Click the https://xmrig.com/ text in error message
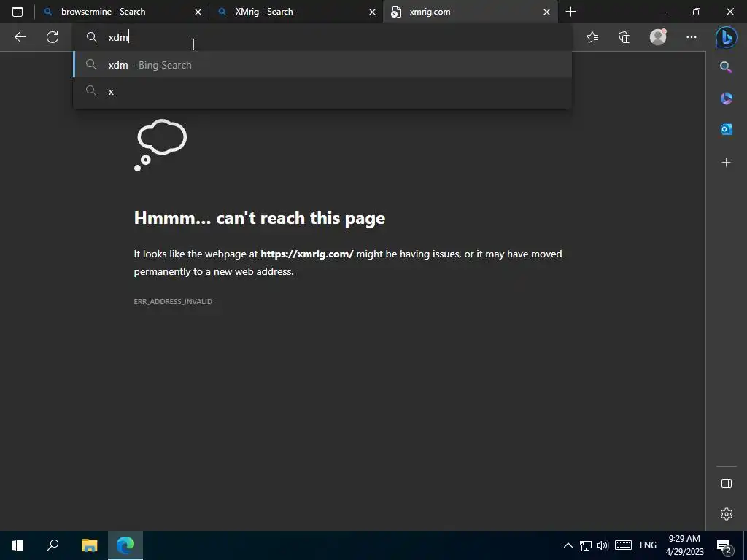Screen dimensions: 747x560 307,254
